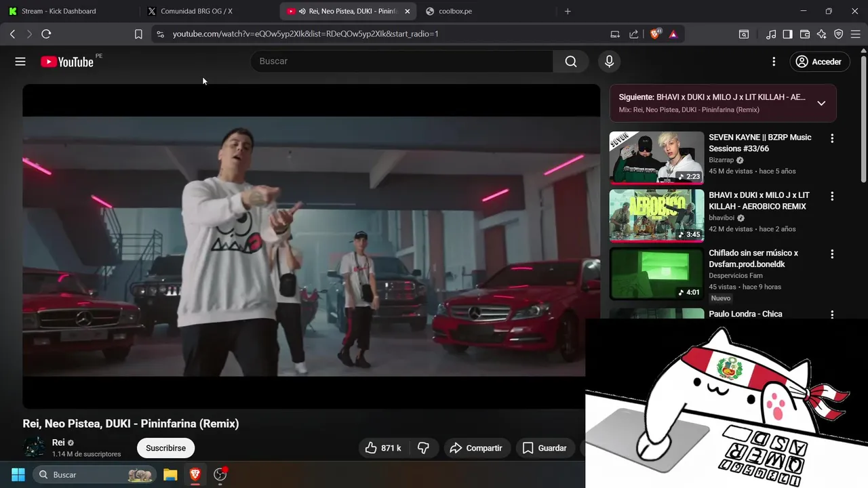This screenshot has height=488, width=868.
Task: Click the Acceder sign-in button
Action: [x=818, y=62]
